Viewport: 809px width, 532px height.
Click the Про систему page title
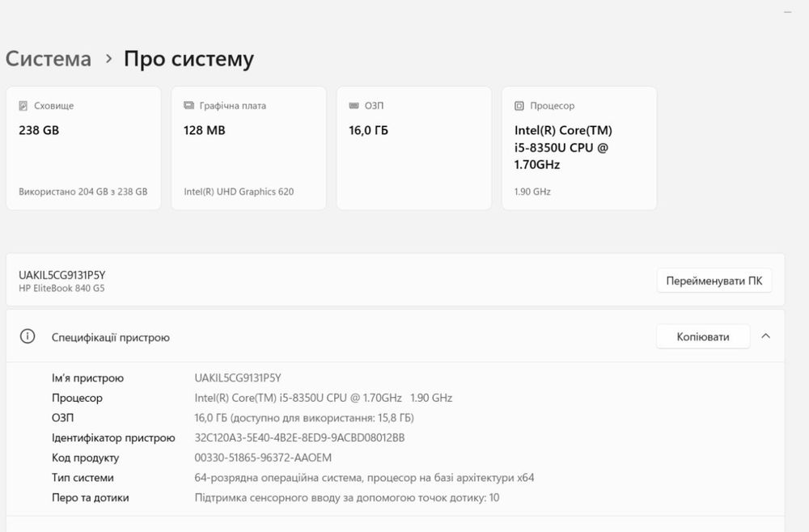pyautogui.click(x=188, y=59)
